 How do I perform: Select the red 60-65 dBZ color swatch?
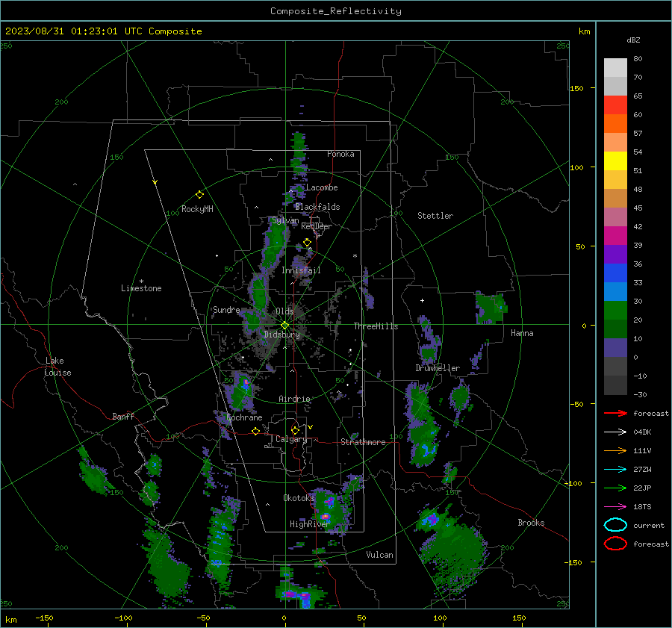coord(615,105)
